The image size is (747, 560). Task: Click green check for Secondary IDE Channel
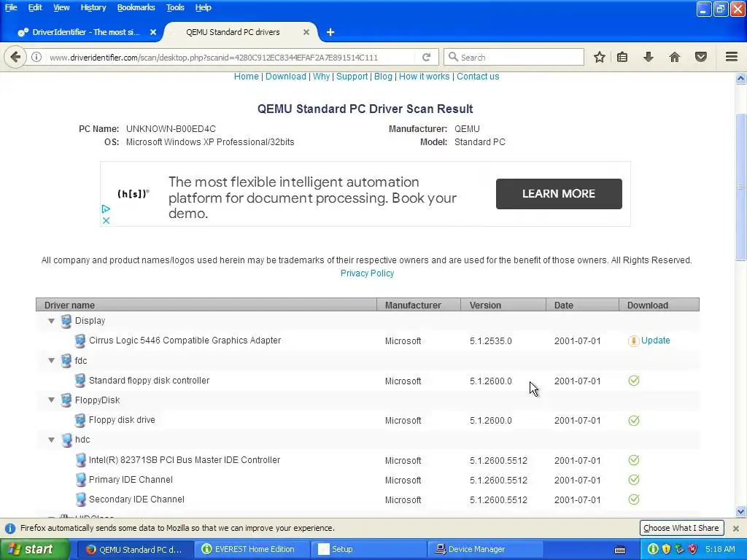coord(634,499)
